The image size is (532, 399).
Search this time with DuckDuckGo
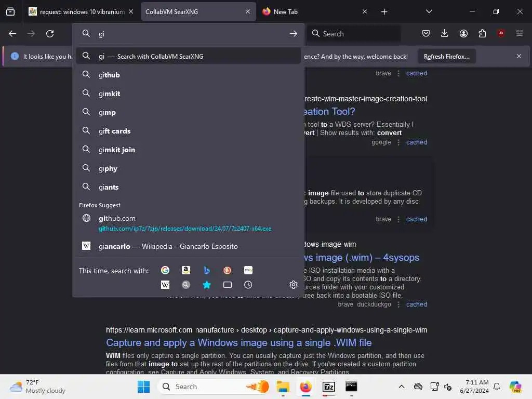click(x=228, y=270)
